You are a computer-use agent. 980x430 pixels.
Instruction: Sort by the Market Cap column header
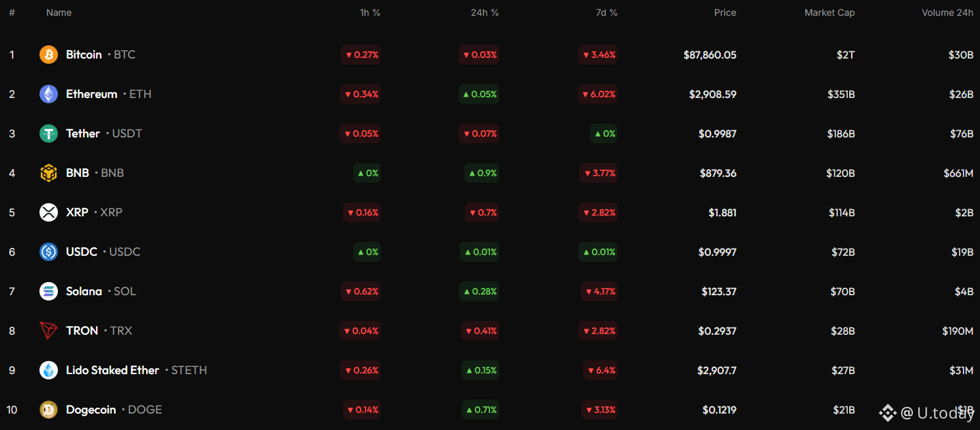point(829,12)
